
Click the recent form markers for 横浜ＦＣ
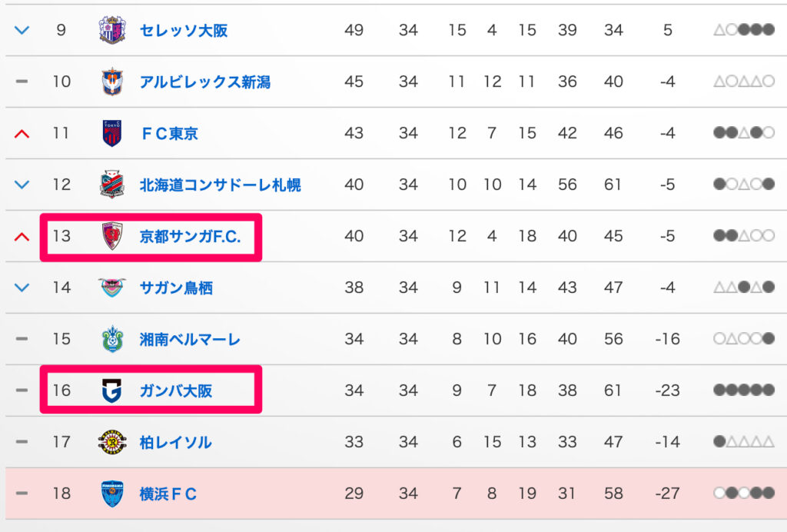(x=743, y=493)
